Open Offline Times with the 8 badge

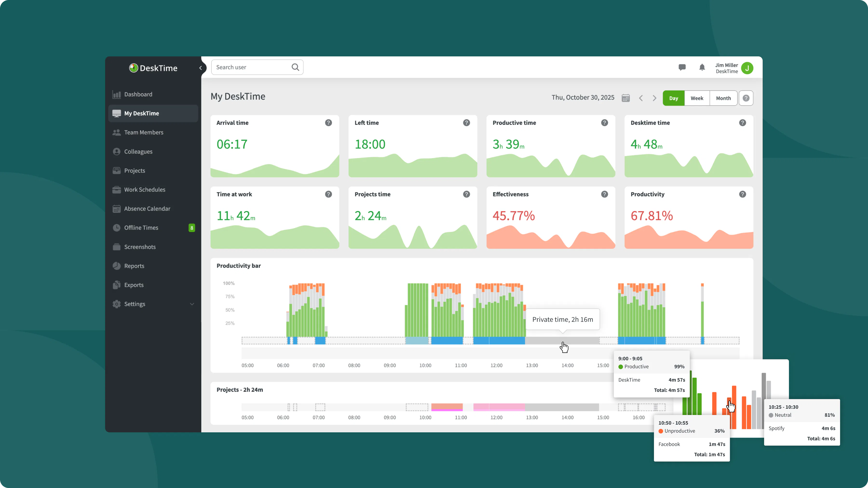coord(141,228)
